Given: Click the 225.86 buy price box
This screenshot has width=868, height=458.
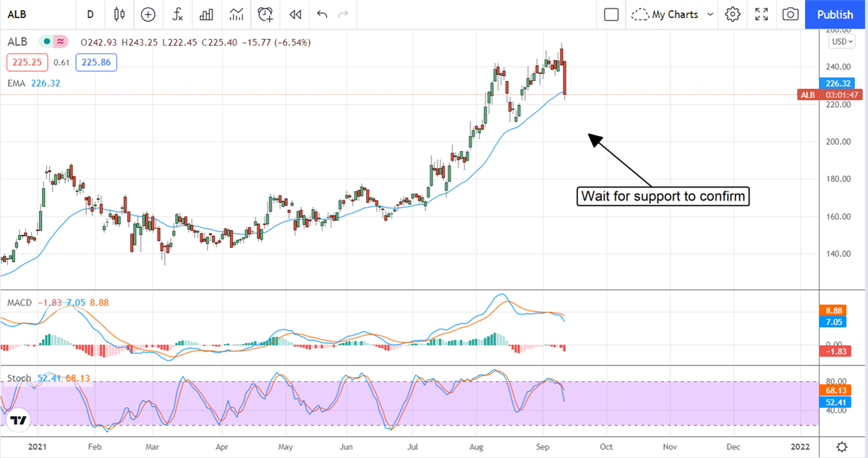Looking at the screenshot, I should (x=95, y=62).
